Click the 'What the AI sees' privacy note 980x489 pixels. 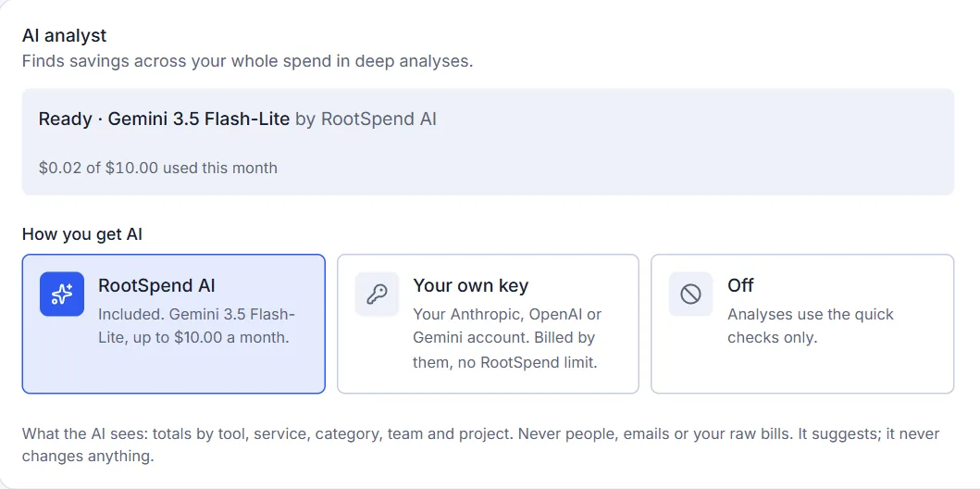(480, 445)
